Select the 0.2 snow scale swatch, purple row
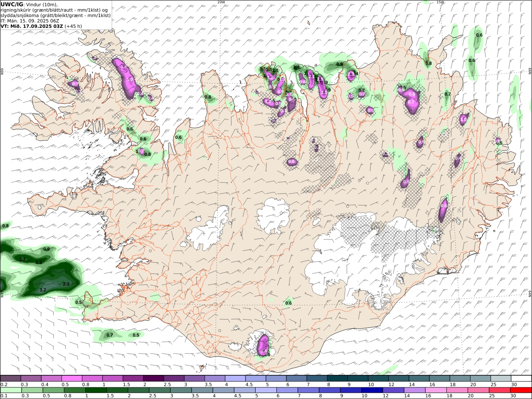 10,379
